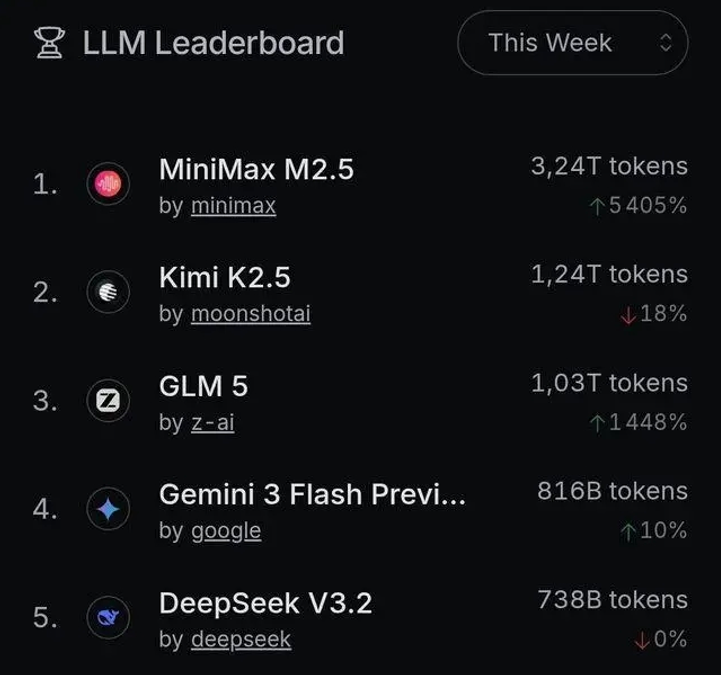Click the trophy icon beside LLM Leaderboard

47,42
